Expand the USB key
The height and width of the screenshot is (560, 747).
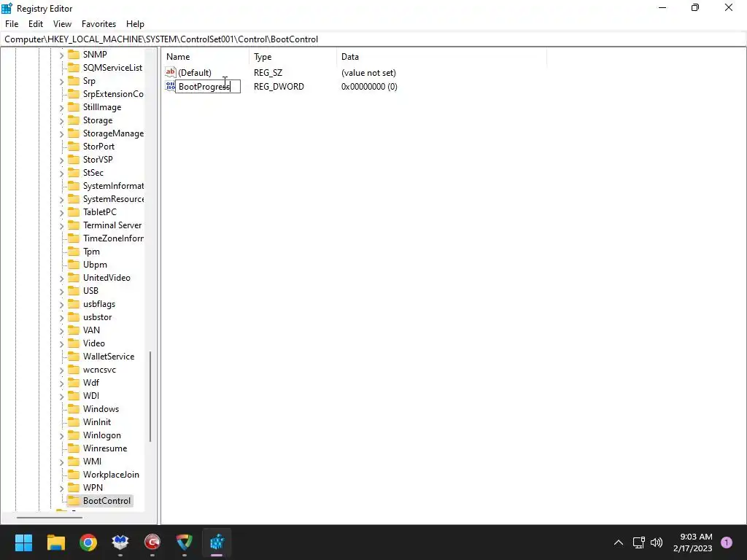point(61,292)
